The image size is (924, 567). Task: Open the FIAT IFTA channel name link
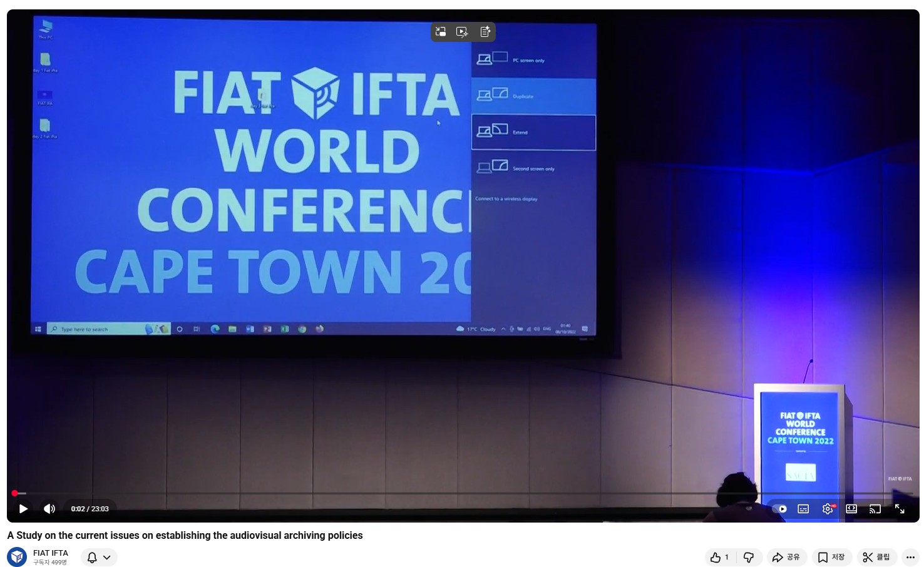[51, 553]
